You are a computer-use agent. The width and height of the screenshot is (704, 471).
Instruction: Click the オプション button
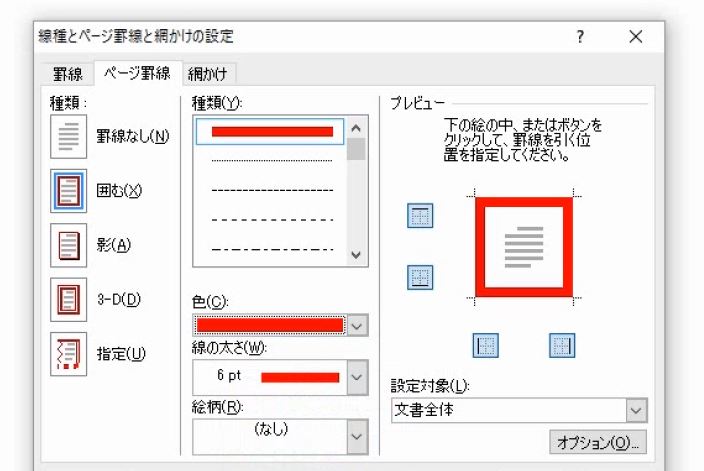(x=598, y=442)
